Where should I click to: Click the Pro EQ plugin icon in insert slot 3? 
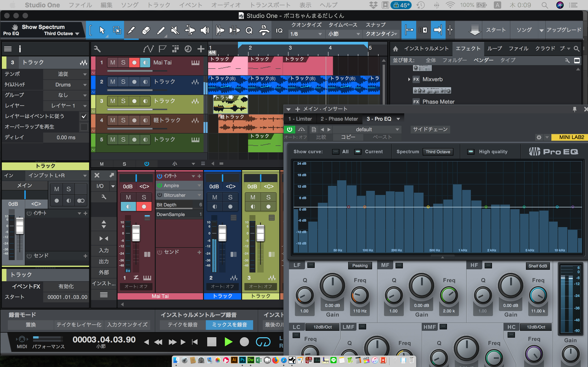pyautogui.click(x=378, y=119)
